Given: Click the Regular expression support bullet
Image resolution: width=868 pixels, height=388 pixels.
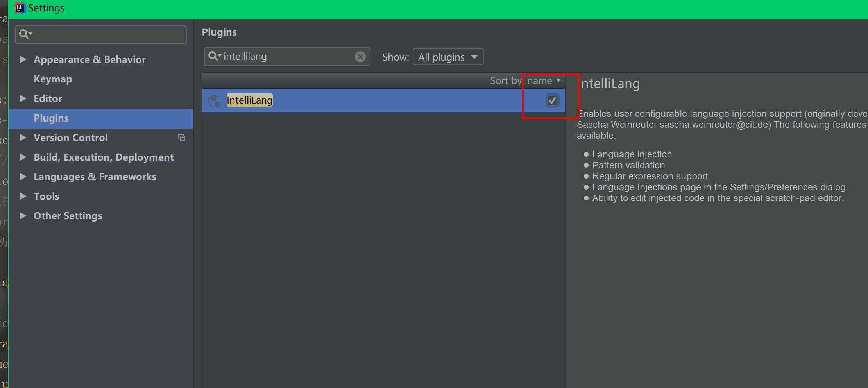Looking at the screenshot, I should 650,176.
